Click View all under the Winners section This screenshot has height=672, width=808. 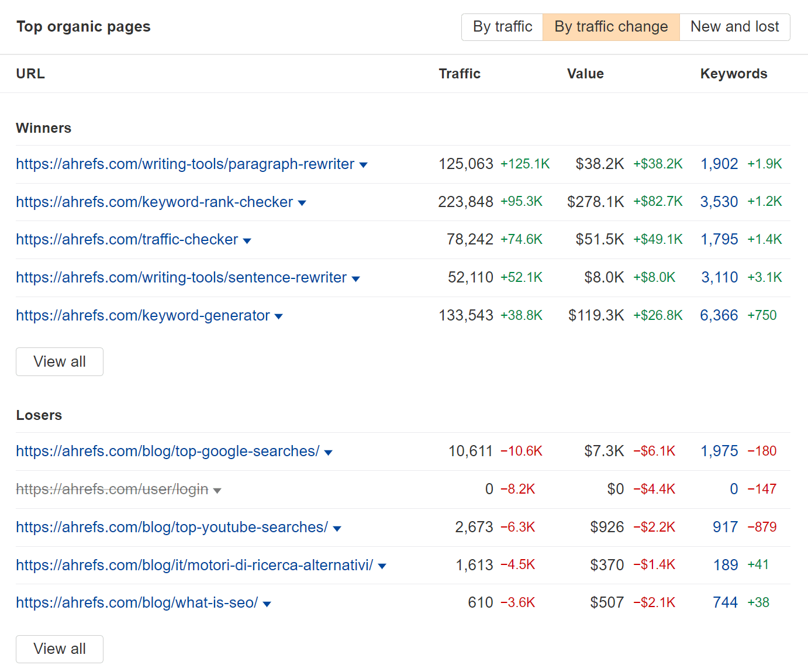click(59, 361)
